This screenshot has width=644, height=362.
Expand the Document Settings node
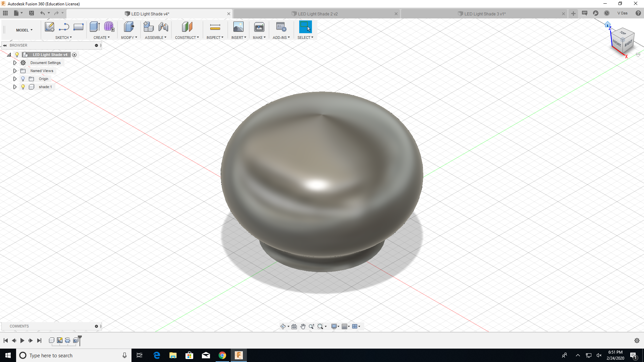(15, 63)
